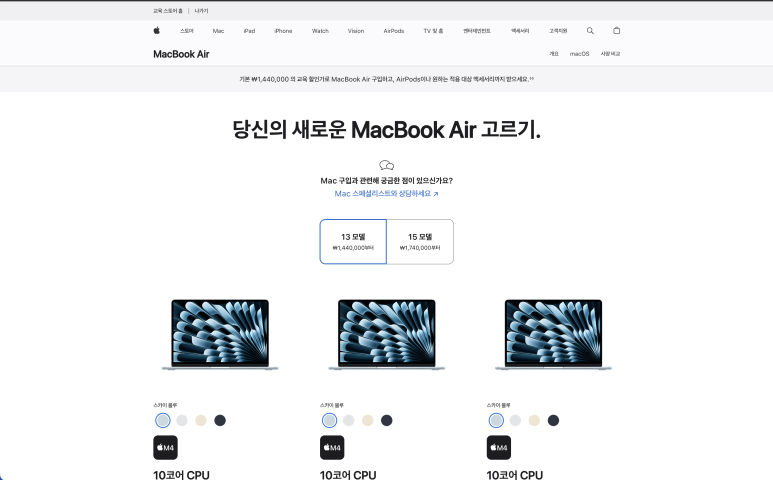Click the M4 chip badge in middle card
Image resolution: width=773 pixels, height=480 pixels.
point(332,447)
